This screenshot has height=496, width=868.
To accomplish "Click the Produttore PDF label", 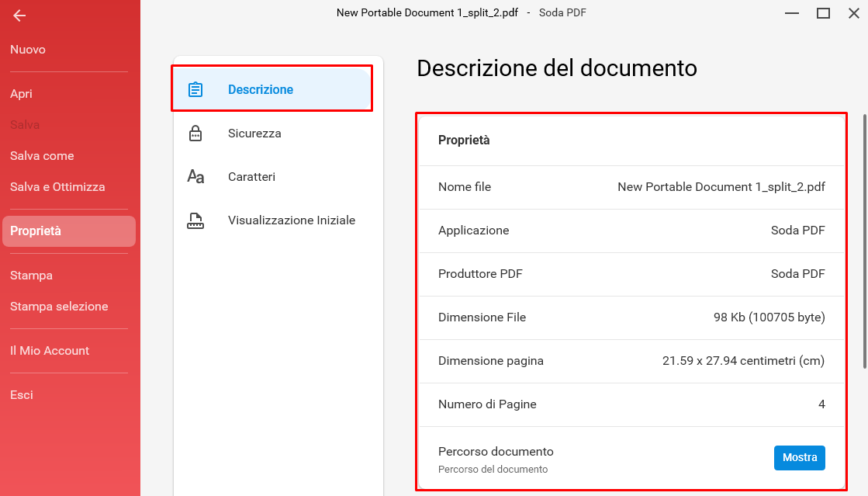I will 480,274.
